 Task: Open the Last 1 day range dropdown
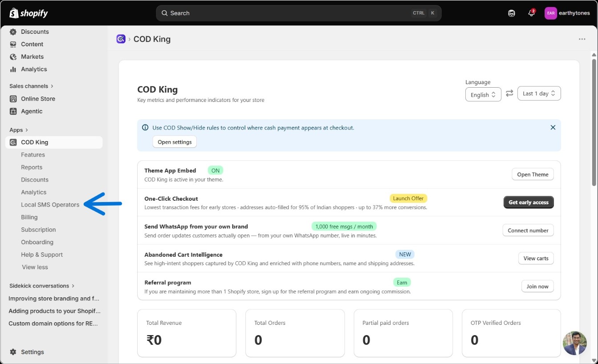pos(539,93)
